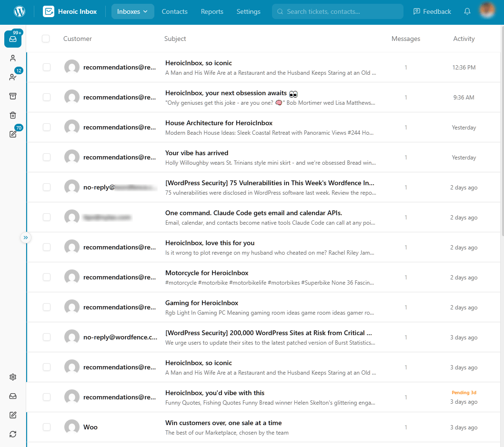The image size is (504, 447).
Task: Select the 12:36 PM 'so iconic' ticket checkbox
Action: click(47, 67)
